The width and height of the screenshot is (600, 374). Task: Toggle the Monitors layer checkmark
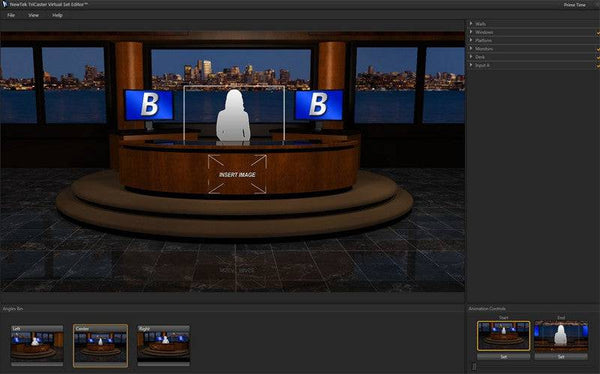tap(598, 49)
